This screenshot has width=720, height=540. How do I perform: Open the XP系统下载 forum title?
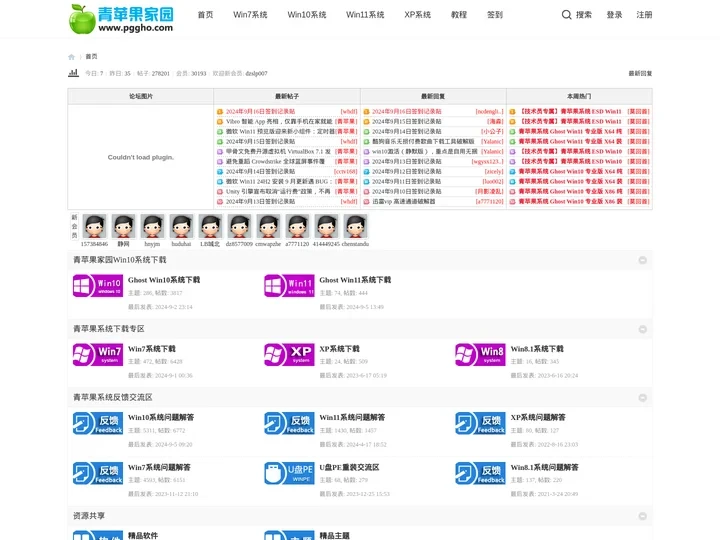pos(339,349)
